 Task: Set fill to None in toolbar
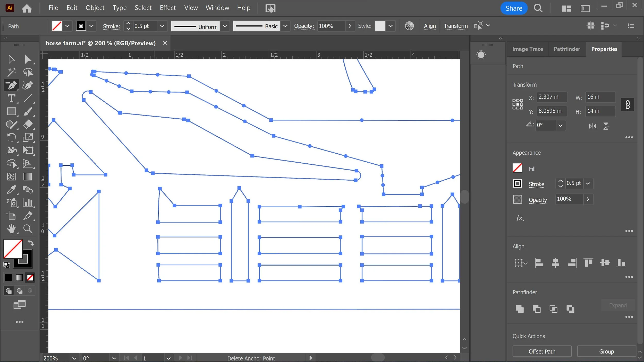pyautogui.click(x=30, y=278)
